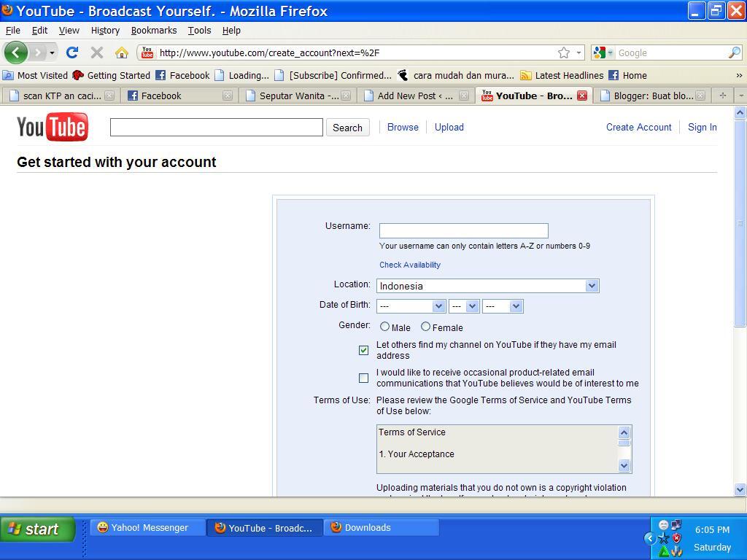747x560 pixels.
Task: Focus the YouTube search input box
Action: pyautogui.click(x=216, y=127)
